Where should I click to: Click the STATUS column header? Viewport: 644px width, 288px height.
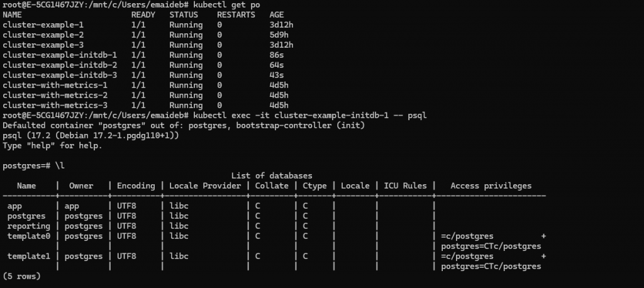[184, 15]
